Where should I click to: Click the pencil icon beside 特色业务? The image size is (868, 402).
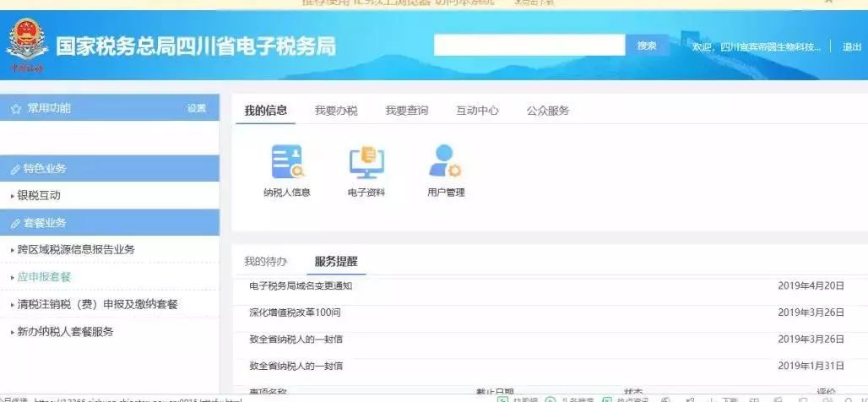(x=15, y=169)
